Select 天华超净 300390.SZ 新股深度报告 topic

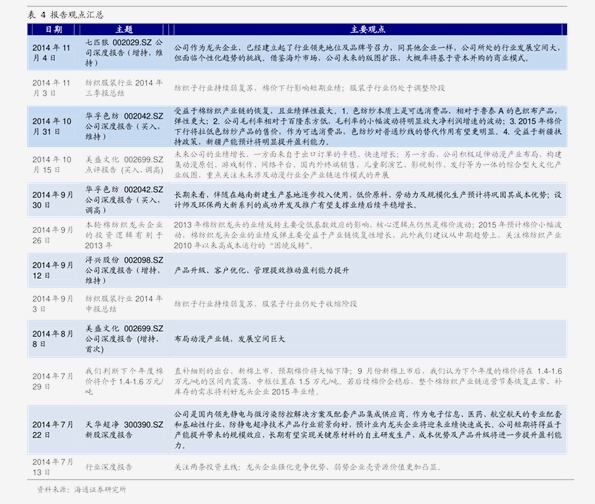pos(124,430)
